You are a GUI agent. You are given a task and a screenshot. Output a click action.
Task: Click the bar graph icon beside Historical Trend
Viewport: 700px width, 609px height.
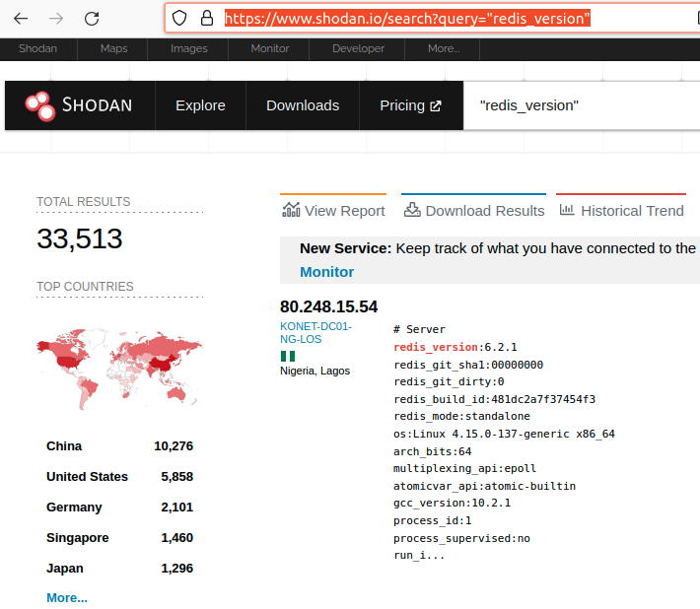567,209
